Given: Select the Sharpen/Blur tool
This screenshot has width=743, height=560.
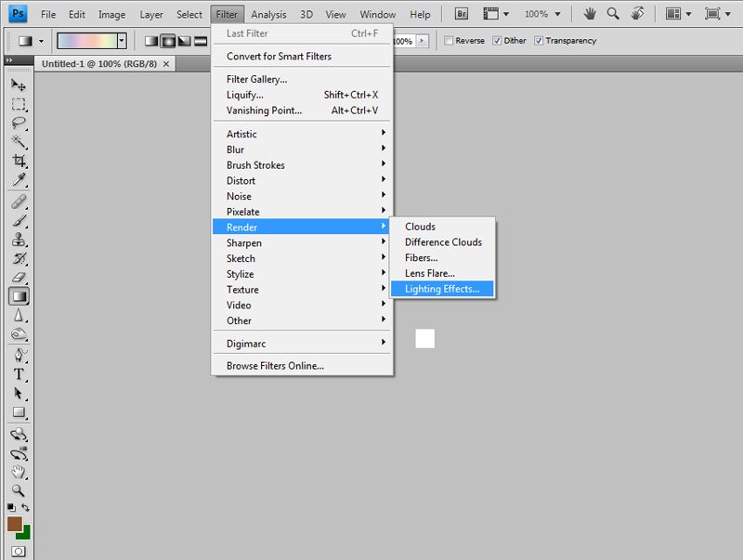Looking at the screenshot, I should (19, 316).
